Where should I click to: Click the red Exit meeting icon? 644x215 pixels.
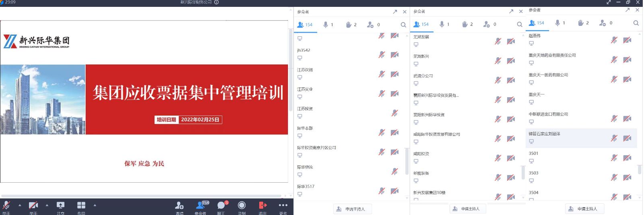(262, 206)
